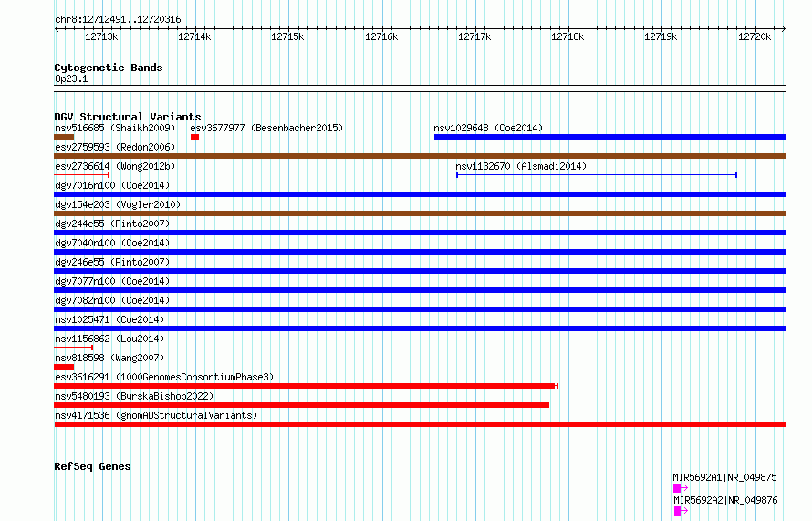
Task: Click the magenta MIR5692A2 gene glyph
Action: (681, 511)
